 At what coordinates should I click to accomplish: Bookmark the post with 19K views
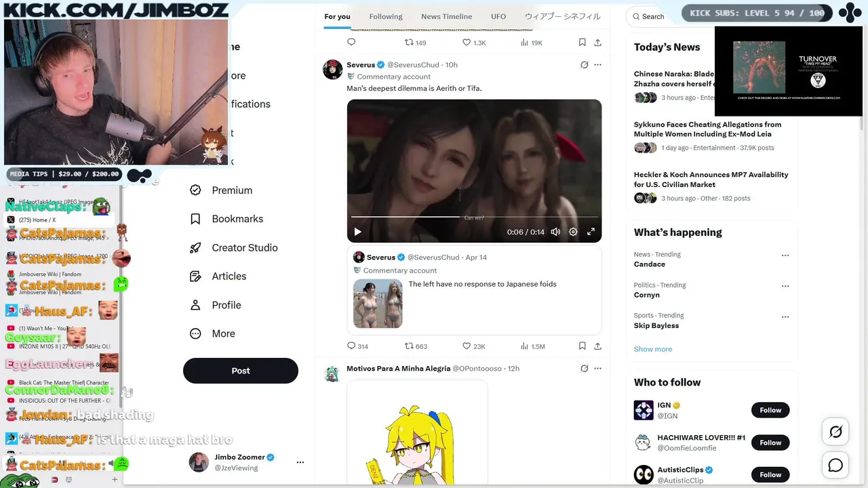click(582, 42)
